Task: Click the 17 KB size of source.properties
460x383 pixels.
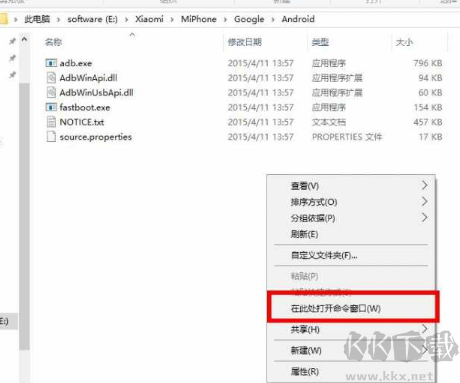Action: [430, 137]
